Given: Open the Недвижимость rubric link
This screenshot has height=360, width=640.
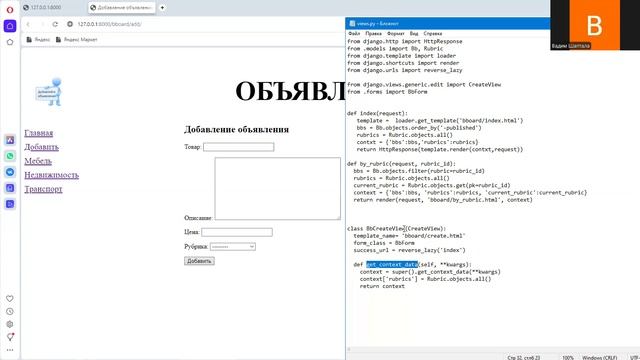Looking at the screenshot, I should [x=51, y=175].
